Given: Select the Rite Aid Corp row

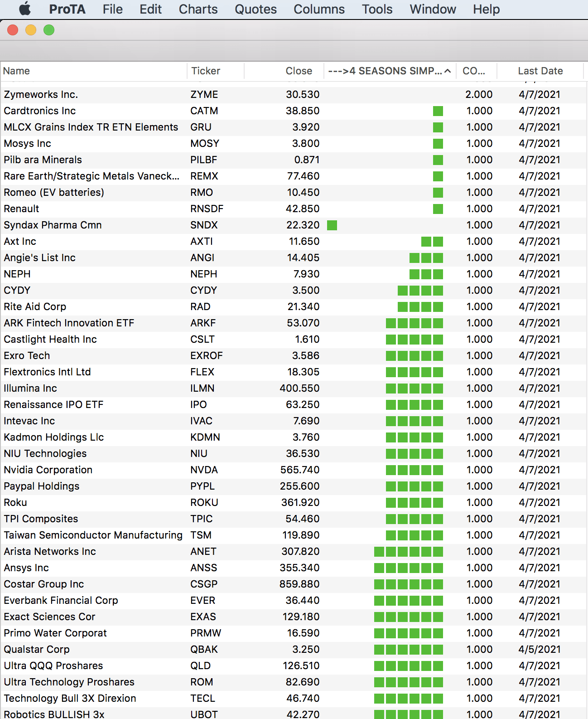Looking at the screenshot, I should 294,306.
